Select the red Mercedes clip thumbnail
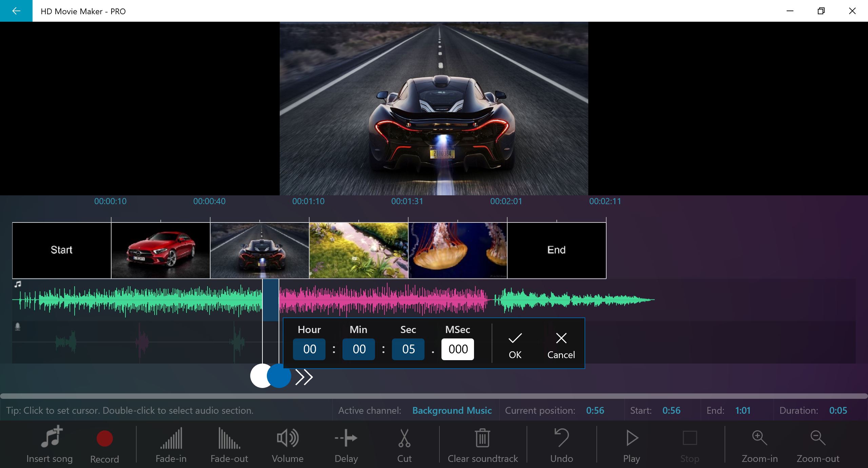The width and height of the screenshot is (868, 468). click(161, 250)
